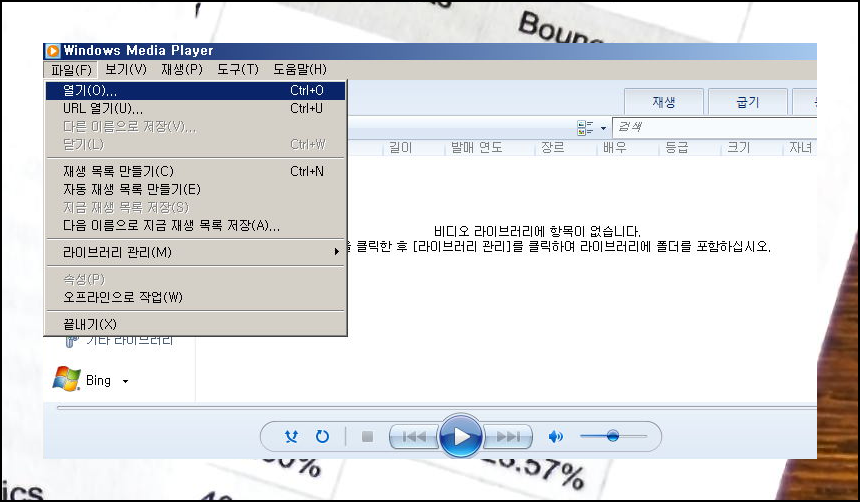Open the 도움말(H) menu
Viewport: 860px width, 502px height.
click(299, 70)
